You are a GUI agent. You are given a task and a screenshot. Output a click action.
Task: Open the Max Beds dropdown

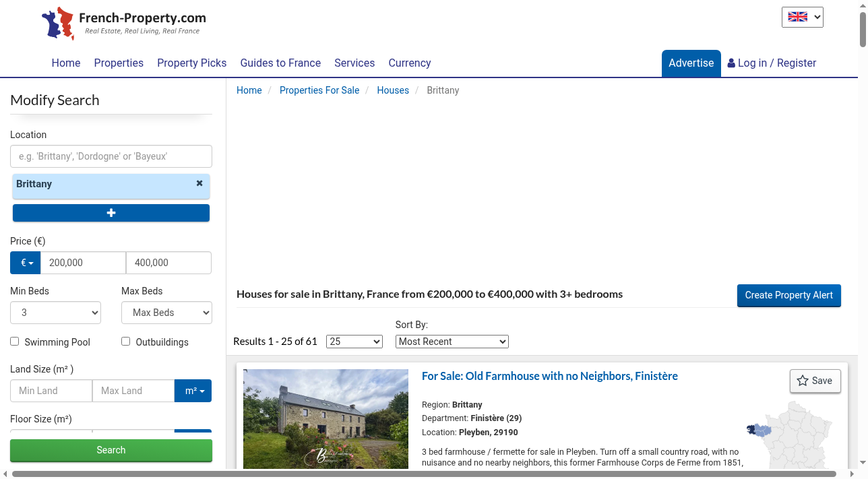coord(166,313)
